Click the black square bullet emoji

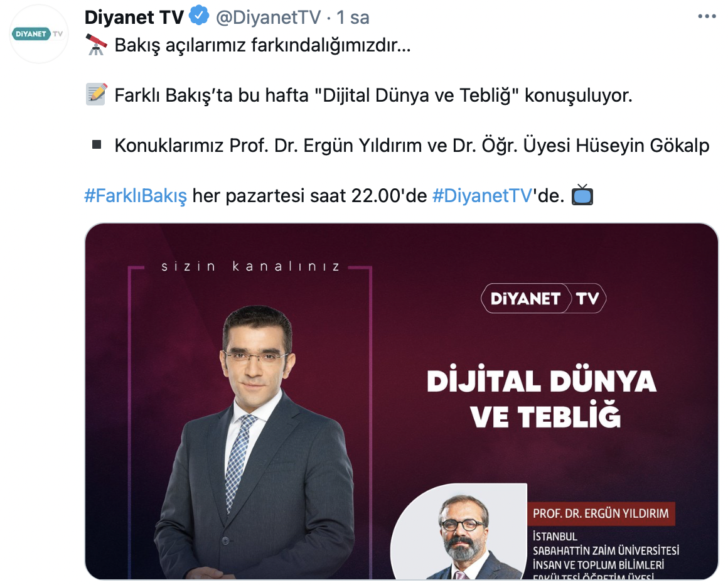pyautogui.click(x=97, y=145)
